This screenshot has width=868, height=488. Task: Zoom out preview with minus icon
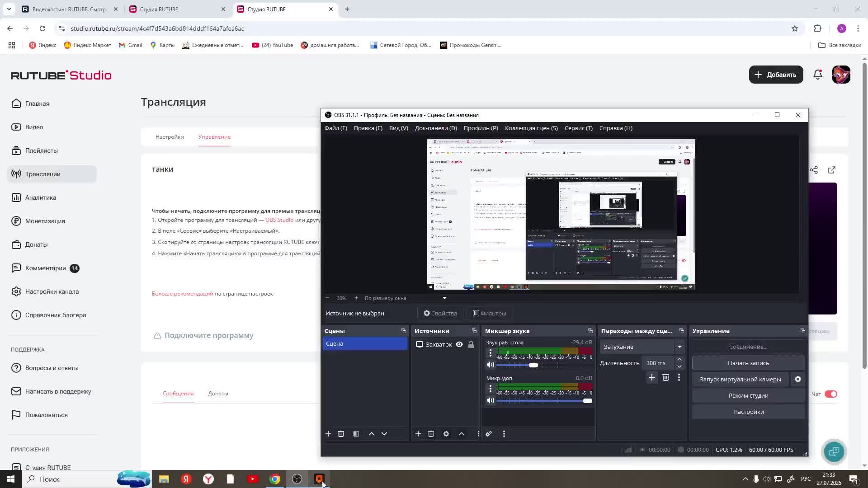(x=327, y=298)
